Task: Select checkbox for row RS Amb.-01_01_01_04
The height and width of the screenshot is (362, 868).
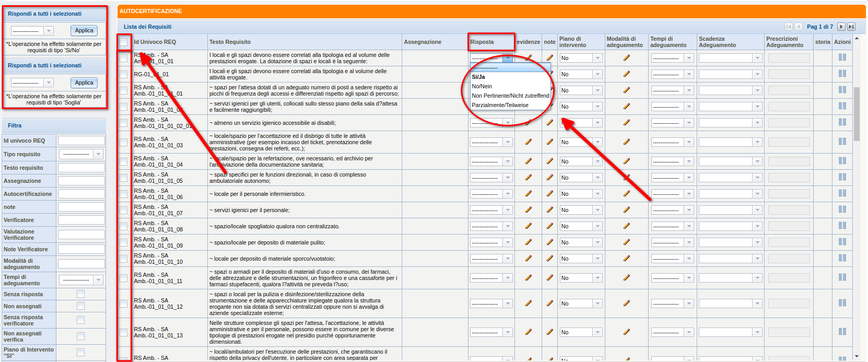Action: (123, 161)
